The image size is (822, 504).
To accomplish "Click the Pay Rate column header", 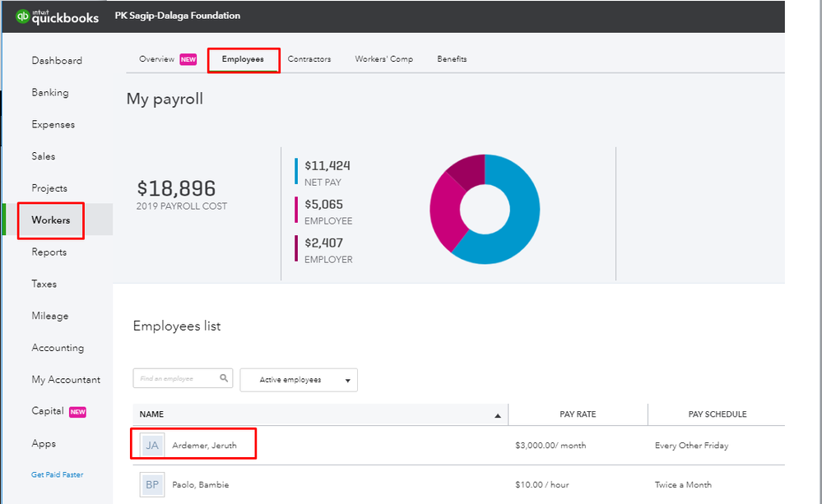I will [578, 414].
